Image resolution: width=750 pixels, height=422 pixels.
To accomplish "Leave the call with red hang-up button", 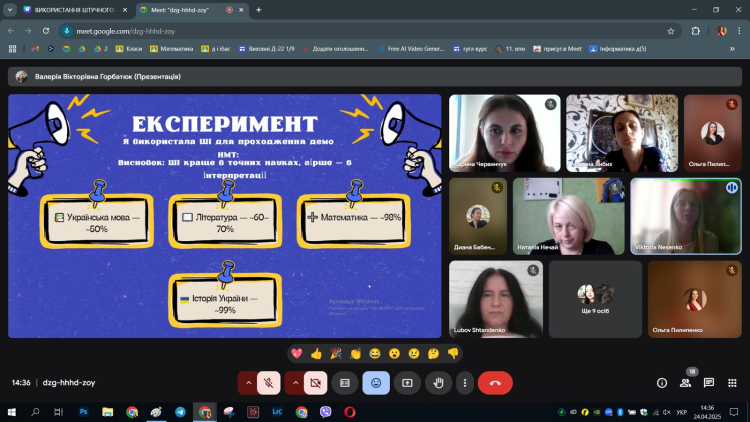I will (x=495, y=382).
